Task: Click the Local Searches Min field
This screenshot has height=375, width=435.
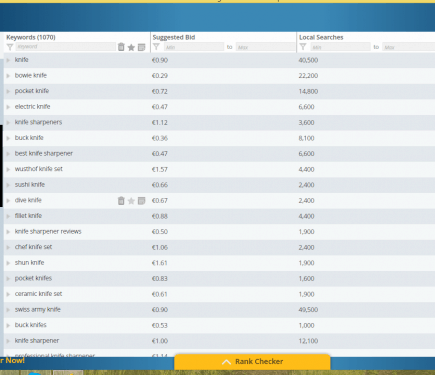Action: pyautogui.click(x=340, y=47)
